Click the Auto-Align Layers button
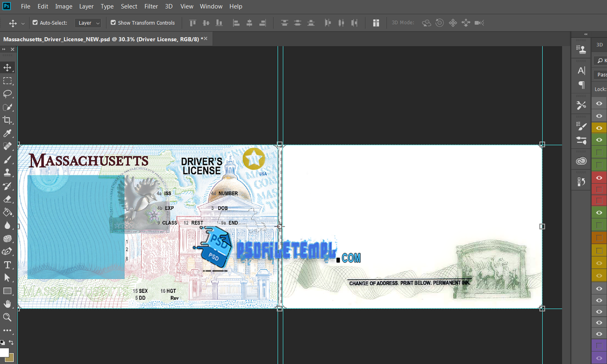The width and height of the screenshot is (607, 364). (376, 23)
